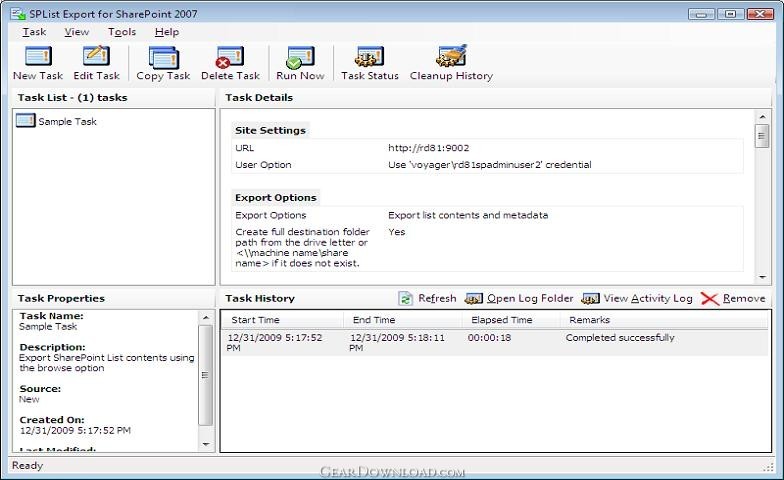Click the Edit Task toolbar icon
The image size is (784, 480).
pos(96,56)
